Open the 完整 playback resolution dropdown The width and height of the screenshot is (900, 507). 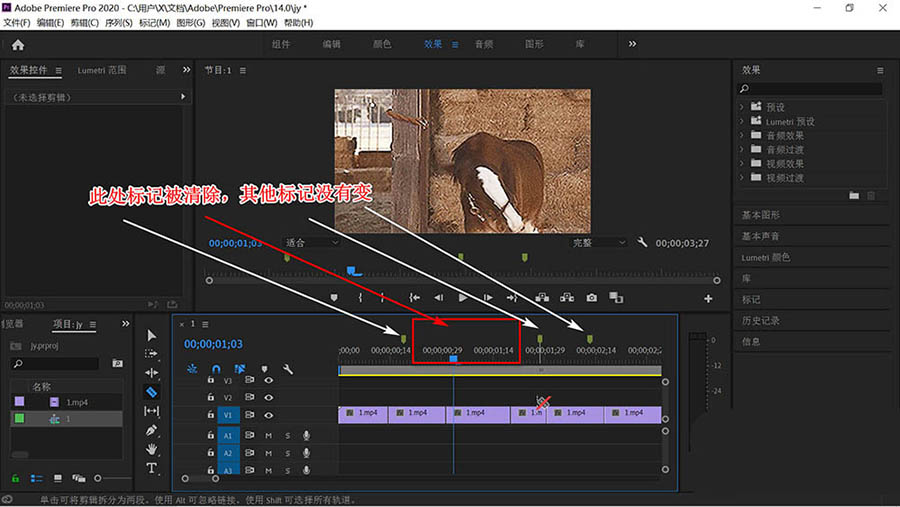596,243
